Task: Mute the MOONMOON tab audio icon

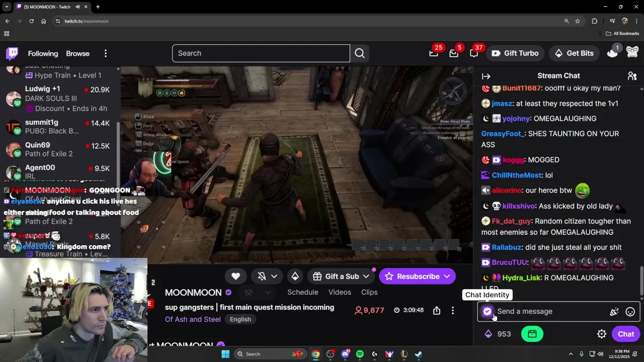Action: pyautogui.click(x=77, y=7)
